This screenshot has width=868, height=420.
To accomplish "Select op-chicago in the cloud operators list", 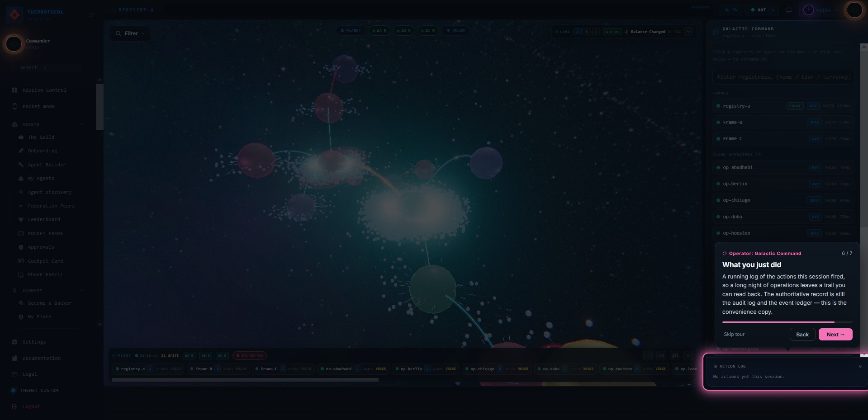I will coord(783,200).
